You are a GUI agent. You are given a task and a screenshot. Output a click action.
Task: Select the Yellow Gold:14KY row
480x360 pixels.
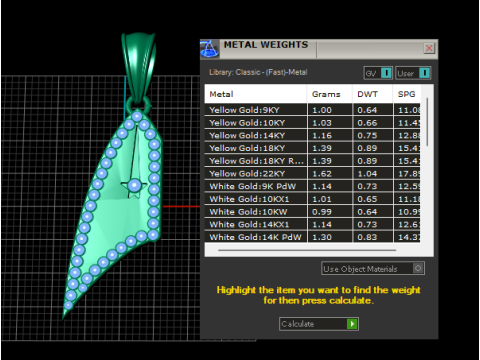click(x=312, y=135)
